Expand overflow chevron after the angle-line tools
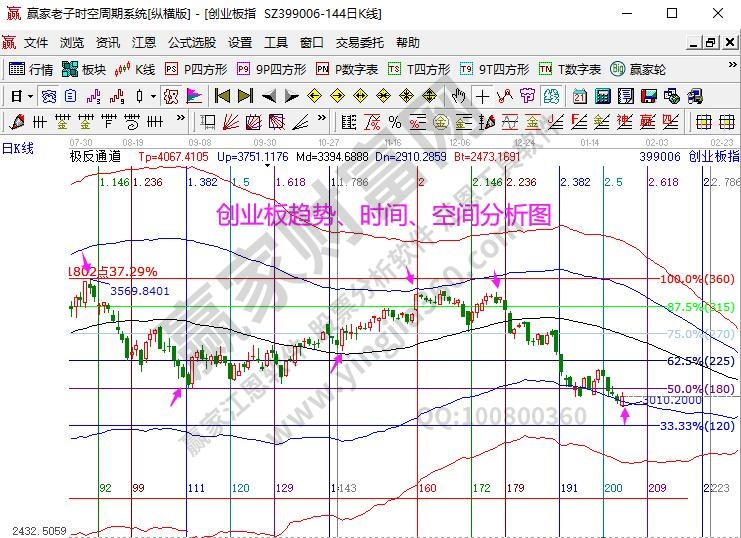This screenshot has width=741, height=538. (x=322, y=117)
